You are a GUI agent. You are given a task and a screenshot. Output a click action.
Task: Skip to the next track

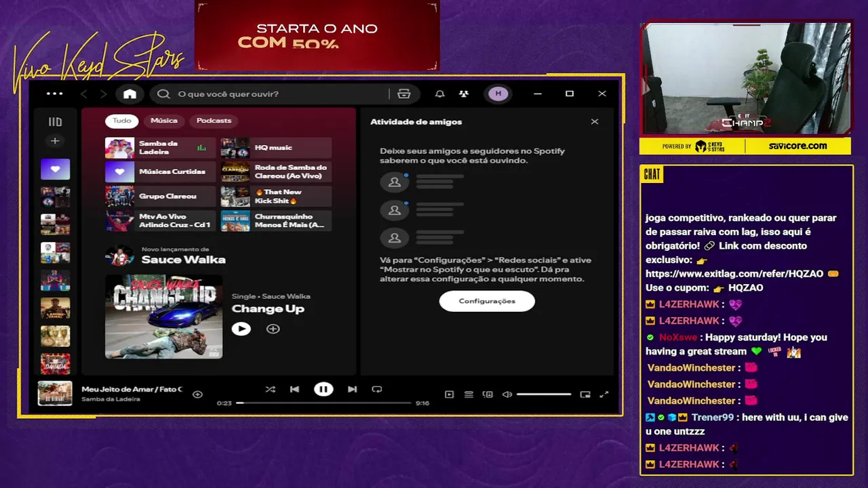click(x=352, y=389)
